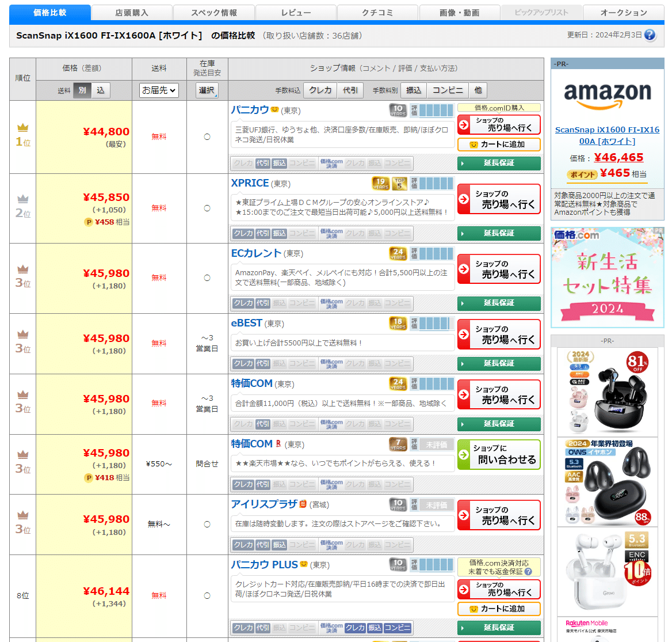Filter shops by コンビニ payment

448,90
